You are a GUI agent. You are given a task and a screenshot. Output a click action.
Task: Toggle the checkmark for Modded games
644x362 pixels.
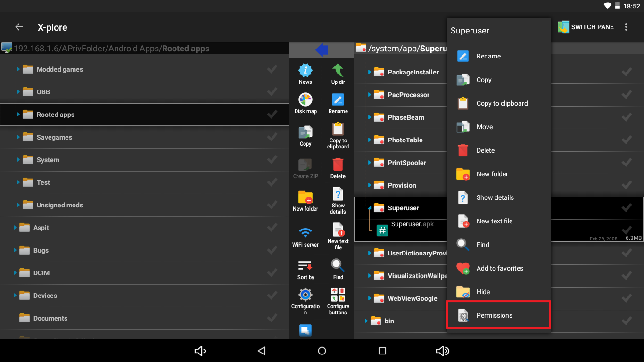point(272,69)
